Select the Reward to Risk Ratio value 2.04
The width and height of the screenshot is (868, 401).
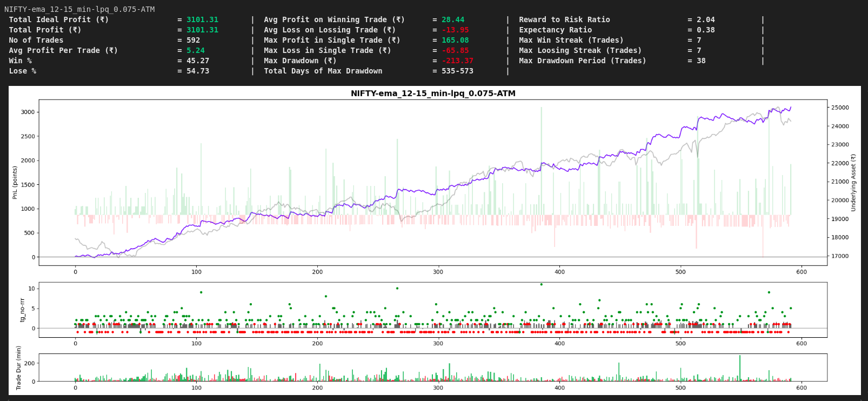point(705,19)
